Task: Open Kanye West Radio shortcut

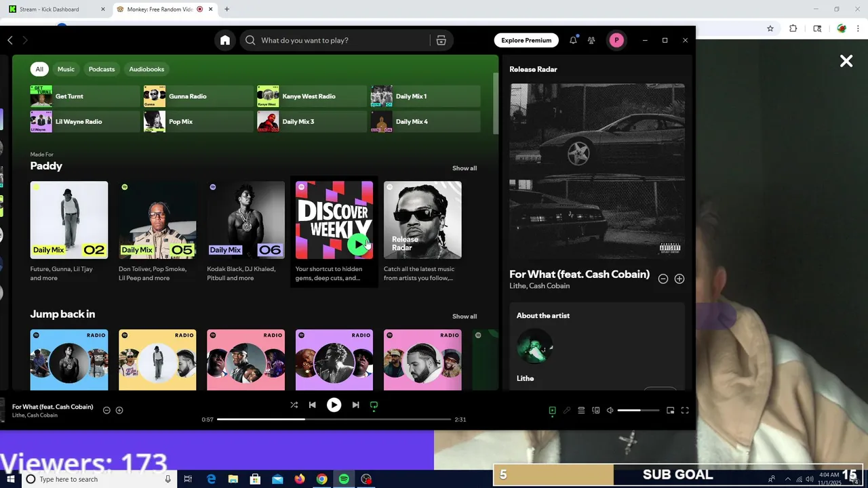Action: tap(311, 96)
